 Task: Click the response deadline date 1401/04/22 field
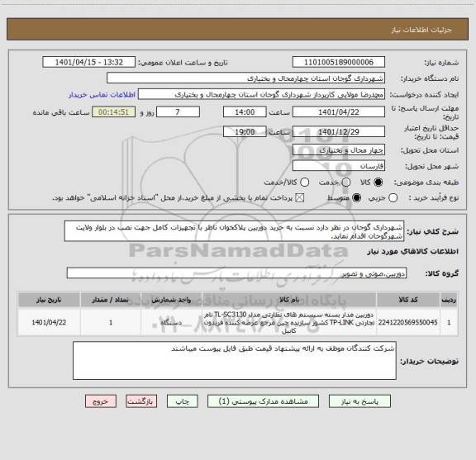tap(339, 112)
